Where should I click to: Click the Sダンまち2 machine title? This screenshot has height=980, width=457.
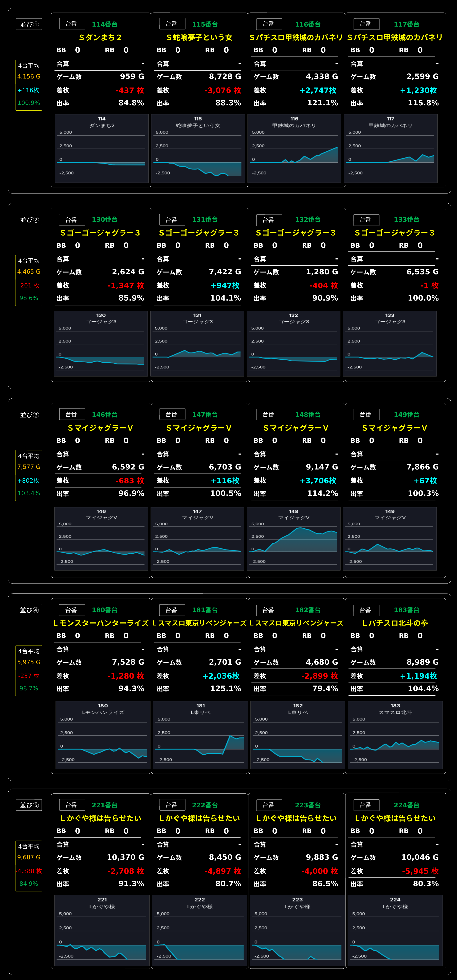(x=100, y=37)
